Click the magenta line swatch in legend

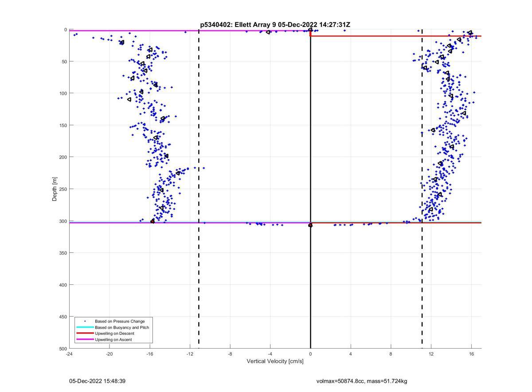(x=85, y=340)
